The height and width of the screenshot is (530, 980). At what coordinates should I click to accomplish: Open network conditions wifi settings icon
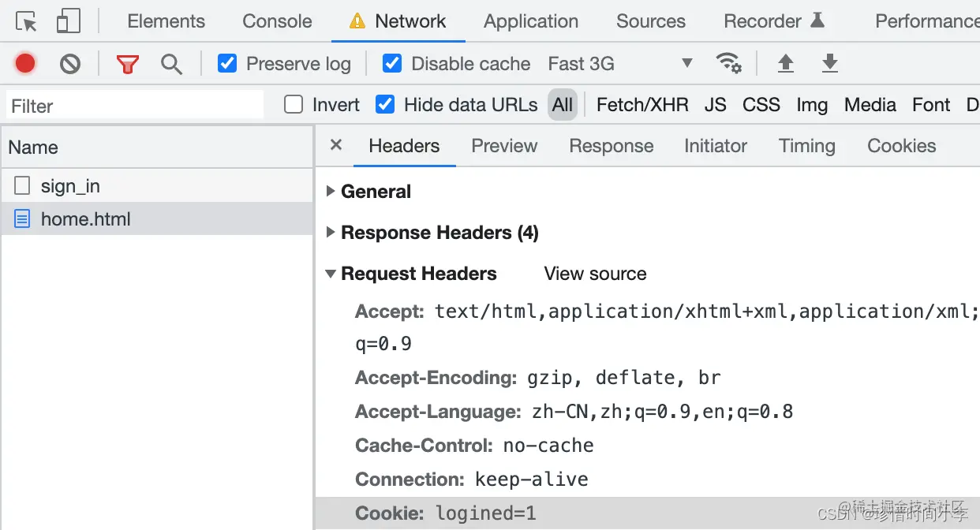click(728, 63)
